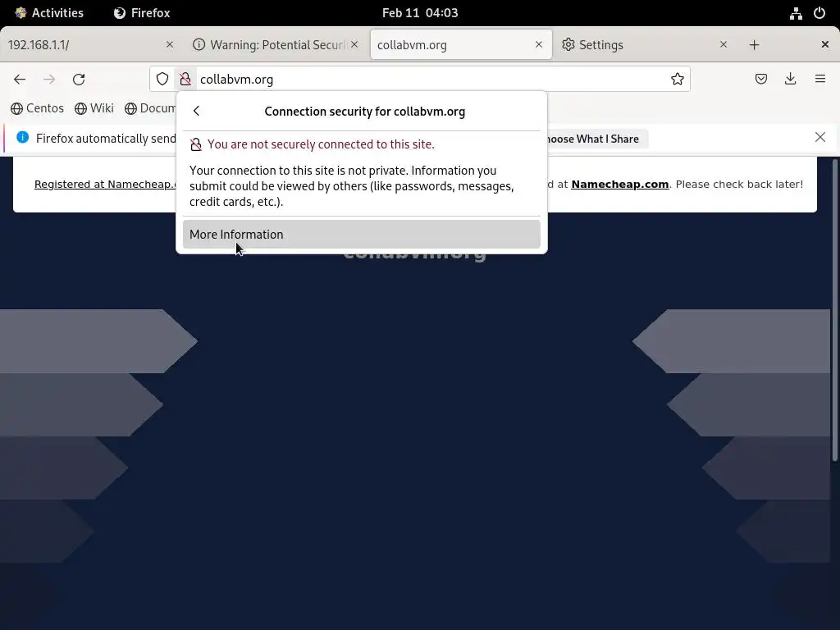Click 'You are not securely connected' text

321,144
